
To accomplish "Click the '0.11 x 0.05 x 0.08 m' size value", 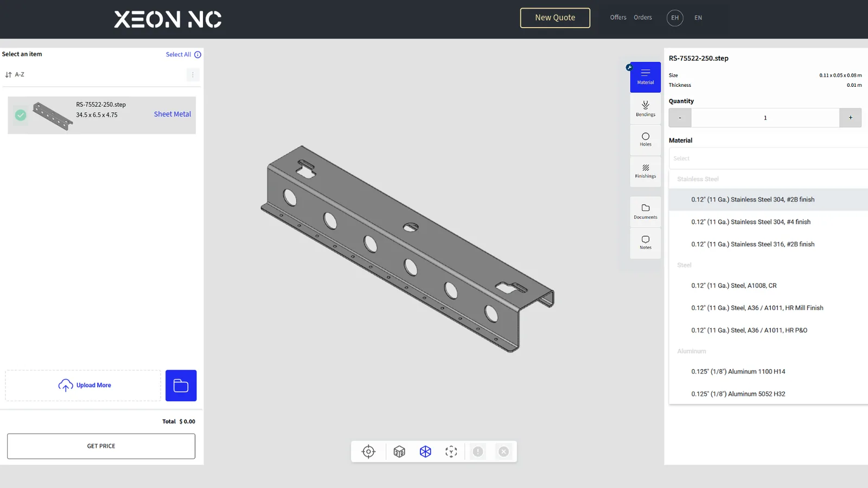I will (840, 75).
